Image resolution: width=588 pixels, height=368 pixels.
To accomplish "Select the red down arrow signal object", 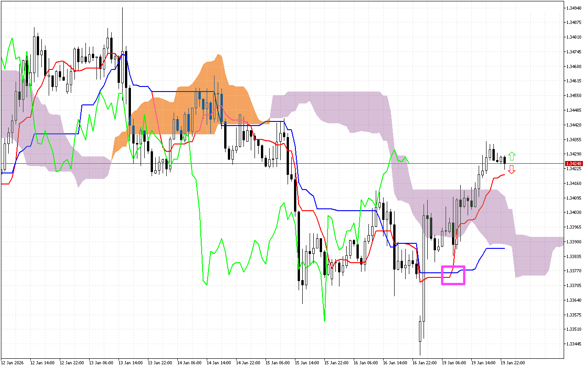I will coord(512,170).
